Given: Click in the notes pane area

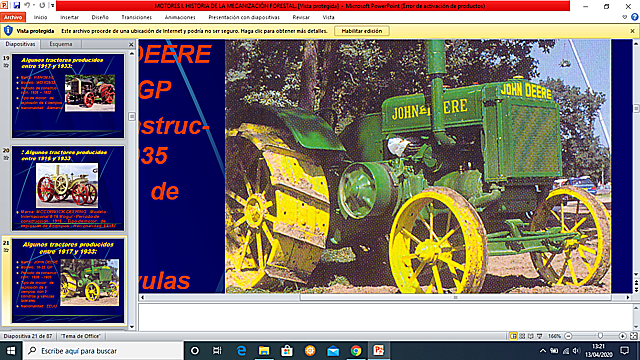Looking at the screenshot, I should [385, 316].
